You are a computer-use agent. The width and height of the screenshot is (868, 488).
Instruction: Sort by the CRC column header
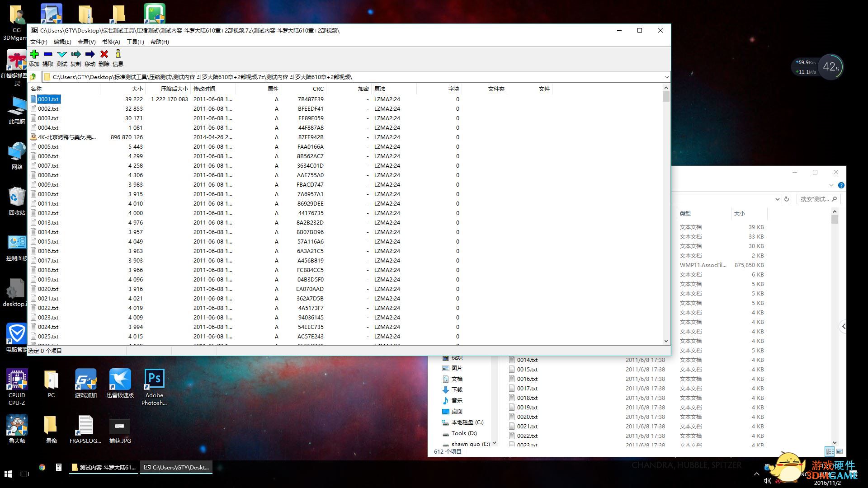[x=318, y=89]
